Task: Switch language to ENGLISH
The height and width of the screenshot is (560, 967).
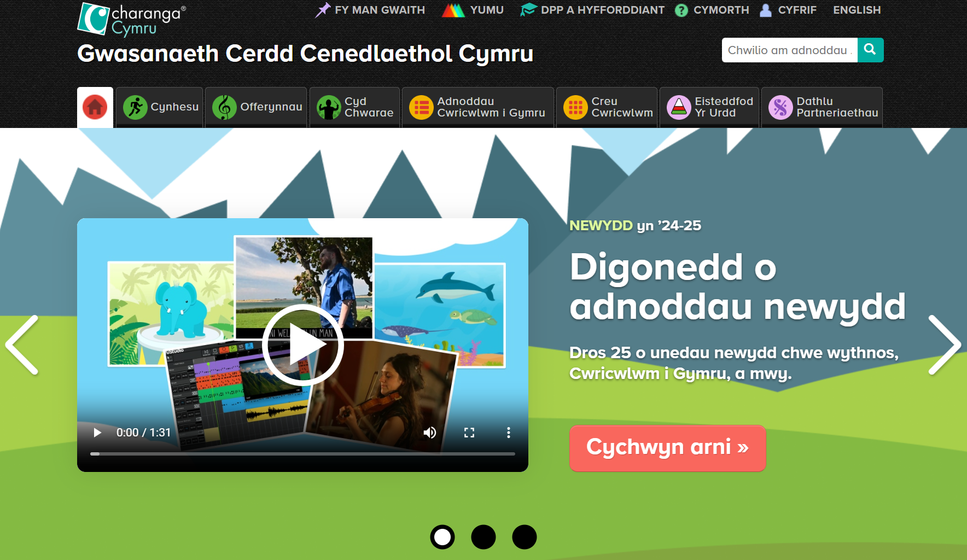Action: coord(857,10)
